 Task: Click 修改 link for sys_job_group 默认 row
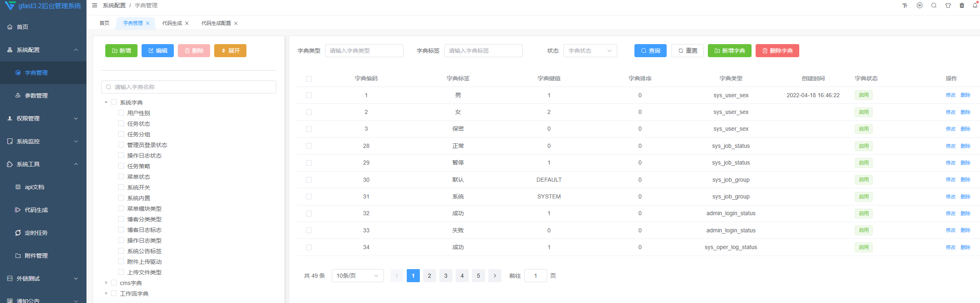pos(951,180)
